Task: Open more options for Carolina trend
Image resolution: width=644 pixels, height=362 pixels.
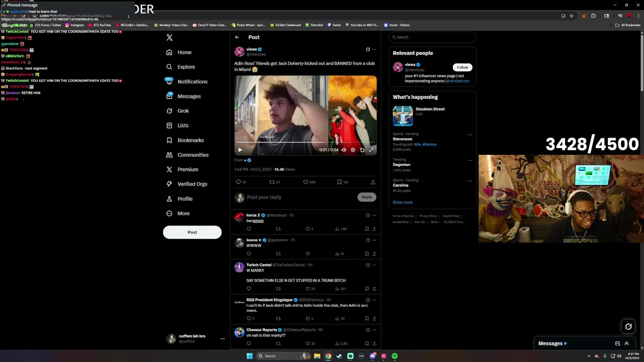Action: pyautogui.click(x=470, y=181)
